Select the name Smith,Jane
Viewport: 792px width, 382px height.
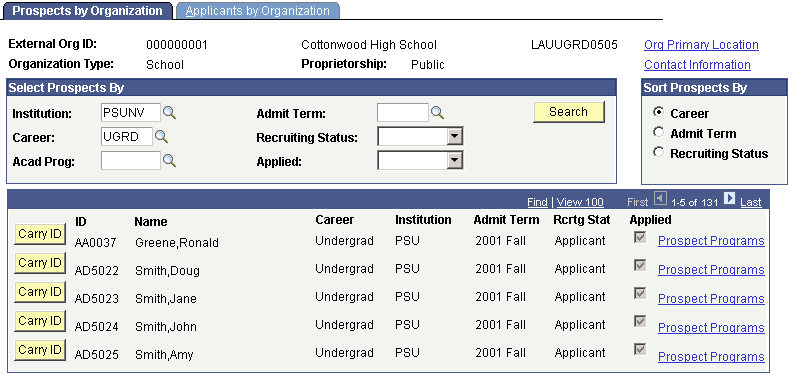click(x=166, y=299)
